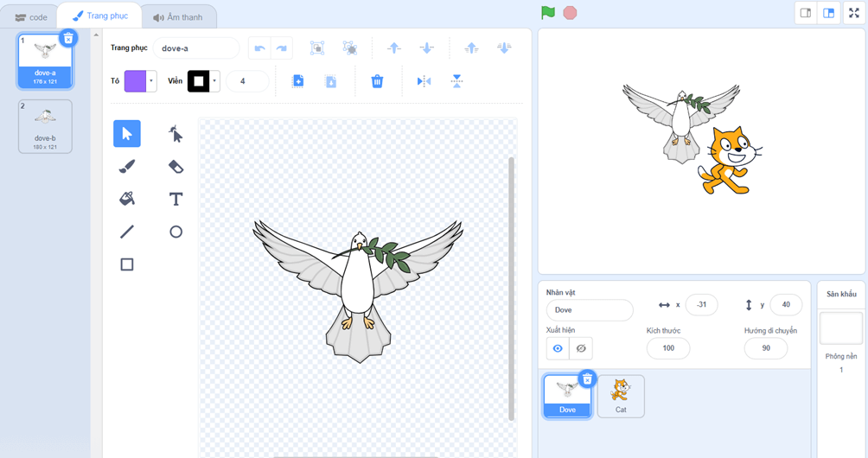Choose the Select arrow tool

tap(127, 133)
